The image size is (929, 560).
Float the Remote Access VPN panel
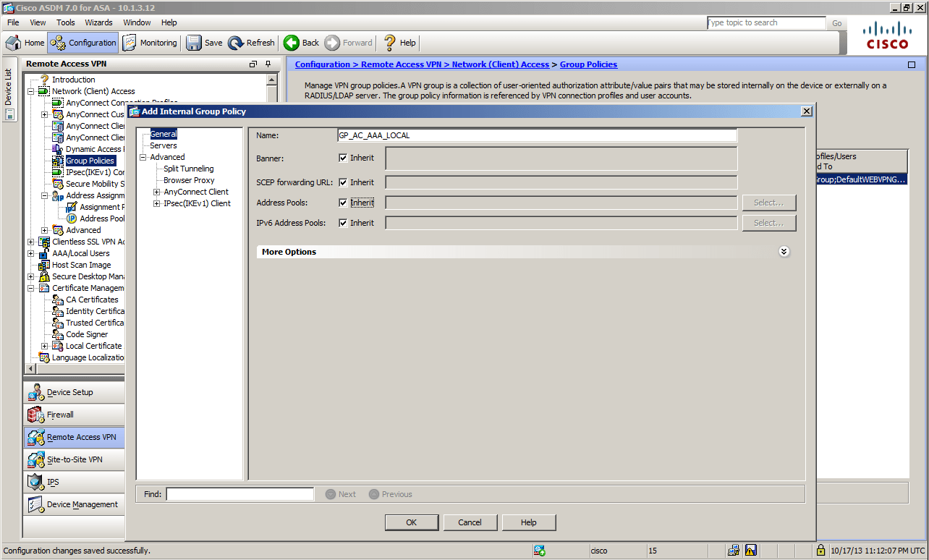[253, 64]
